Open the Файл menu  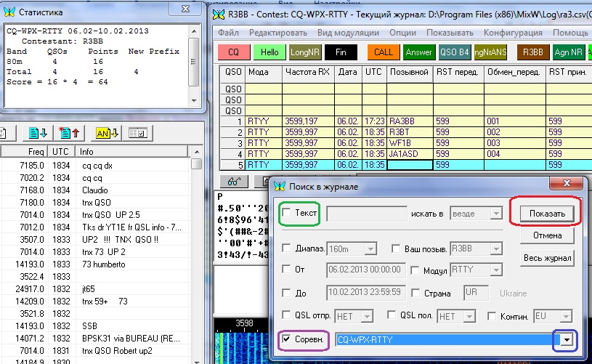[x=228, y=33]
